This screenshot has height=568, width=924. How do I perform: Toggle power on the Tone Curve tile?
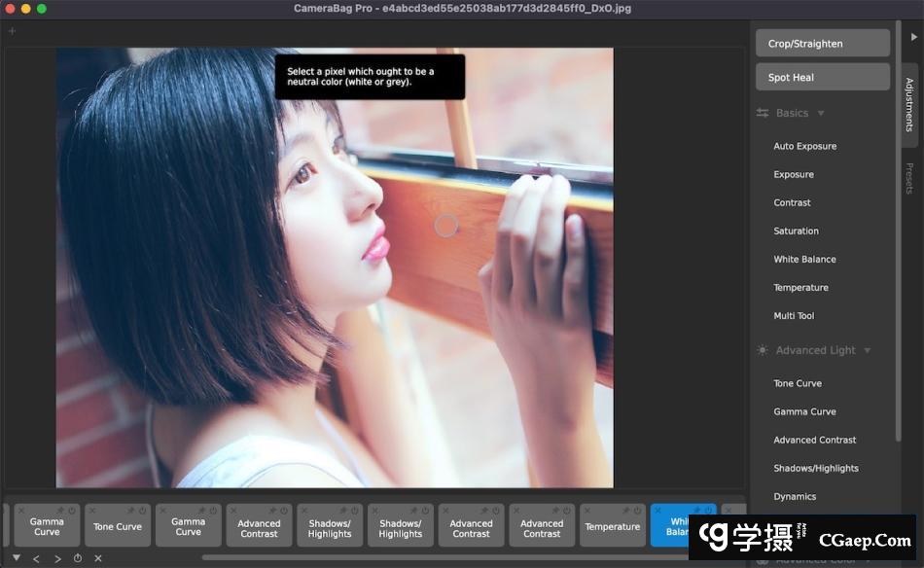(x=142, y=510)
